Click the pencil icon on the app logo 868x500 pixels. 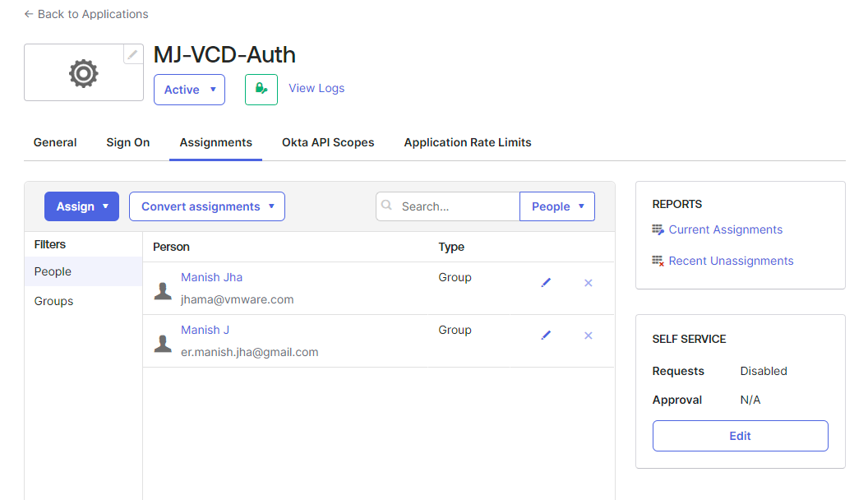pos(132,54)
